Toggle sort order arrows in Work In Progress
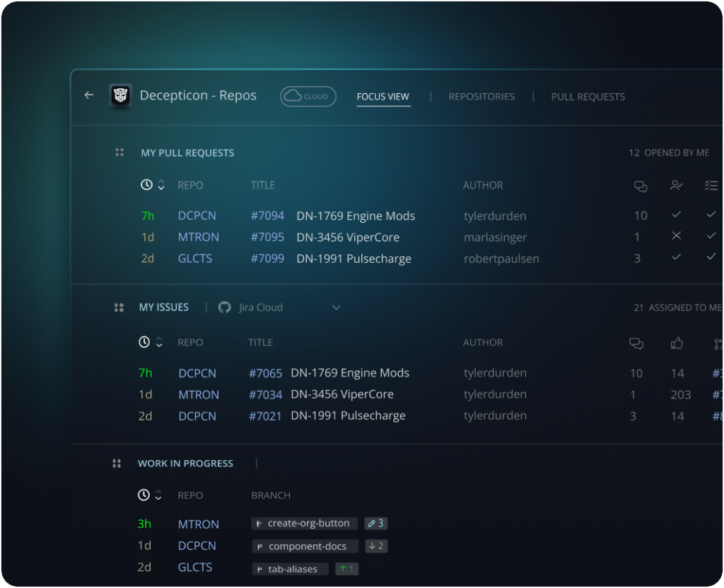724x588 pixels. (x=158, y=495)
